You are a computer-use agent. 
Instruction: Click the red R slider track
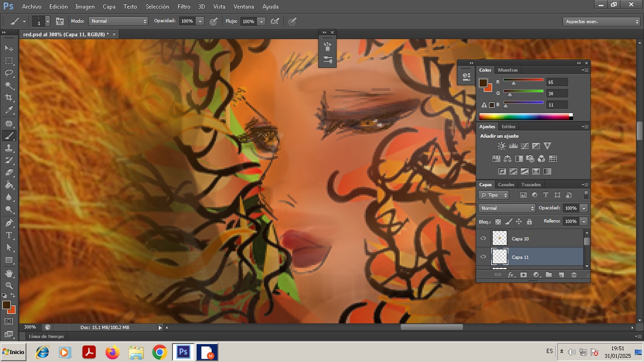(523, 80)
